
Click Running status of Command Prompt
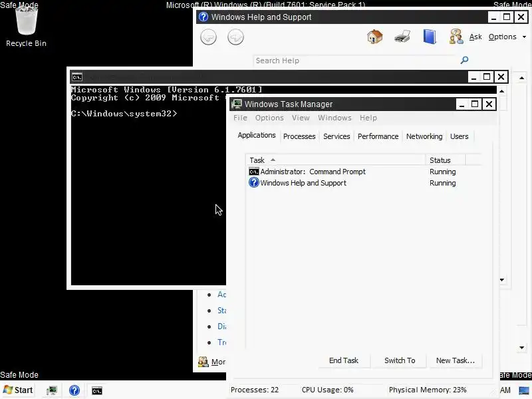(x=442, y=172)
